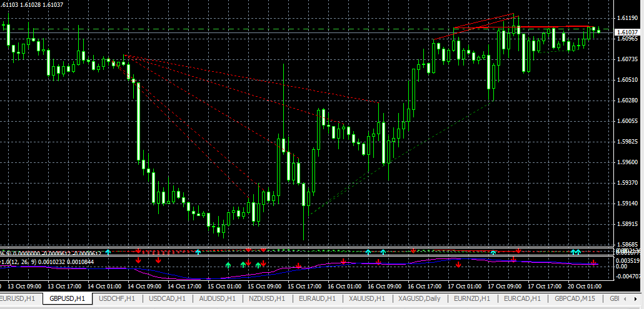Click the 15 Oct 01:00 time label

223,286
